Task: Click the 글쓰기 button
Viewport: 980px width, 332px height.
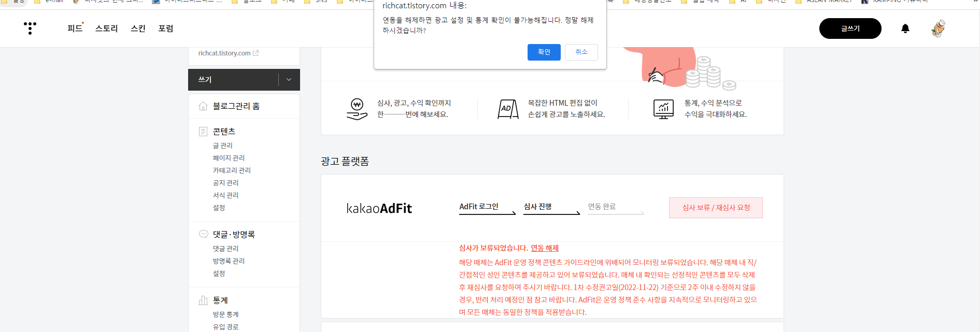Action: tap(850, 28)
